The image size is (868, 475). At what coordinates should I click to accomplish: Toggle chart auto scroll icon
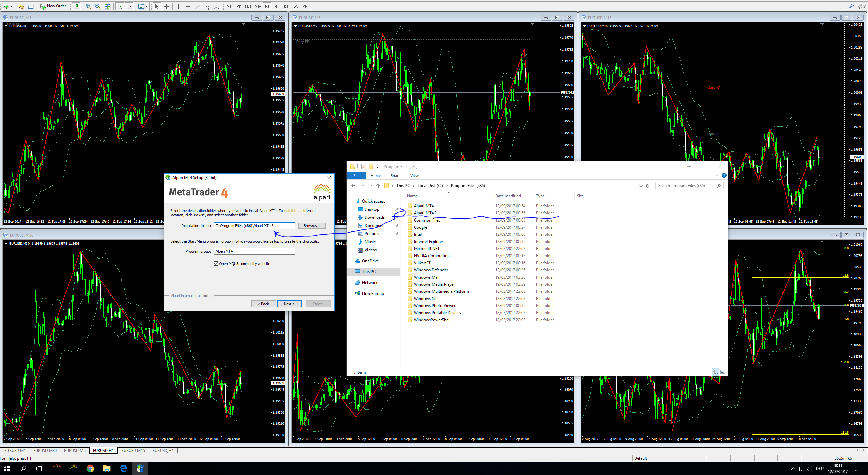click(x=119, y=6)
